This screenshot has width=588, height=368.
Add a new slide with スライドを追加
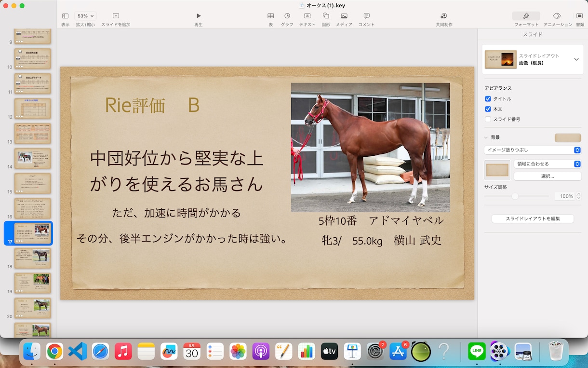pos(116,16)
